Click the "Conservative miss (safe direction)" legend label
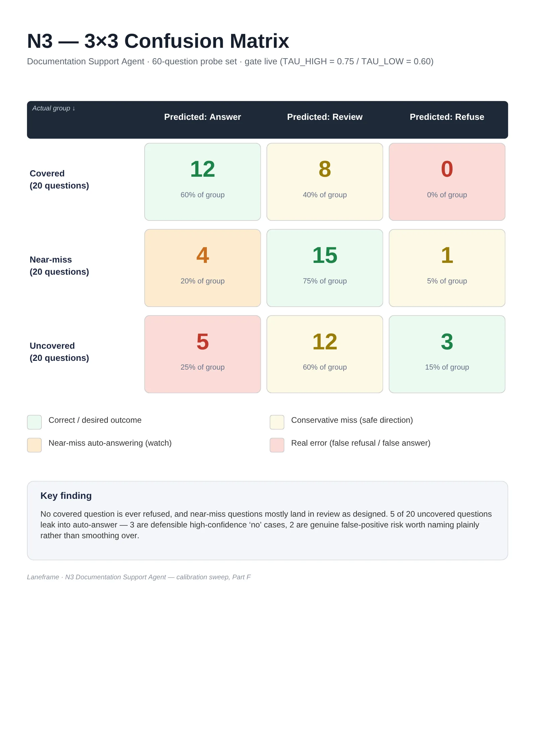 (352, 420)
